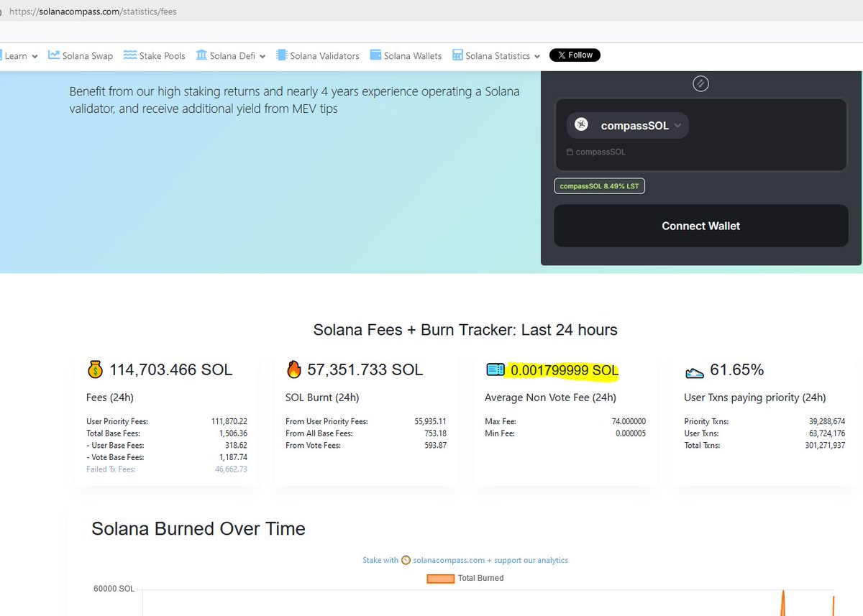863x616 pixels.
Task: Click the 61.65% priority value
Action: coord(737,370)
